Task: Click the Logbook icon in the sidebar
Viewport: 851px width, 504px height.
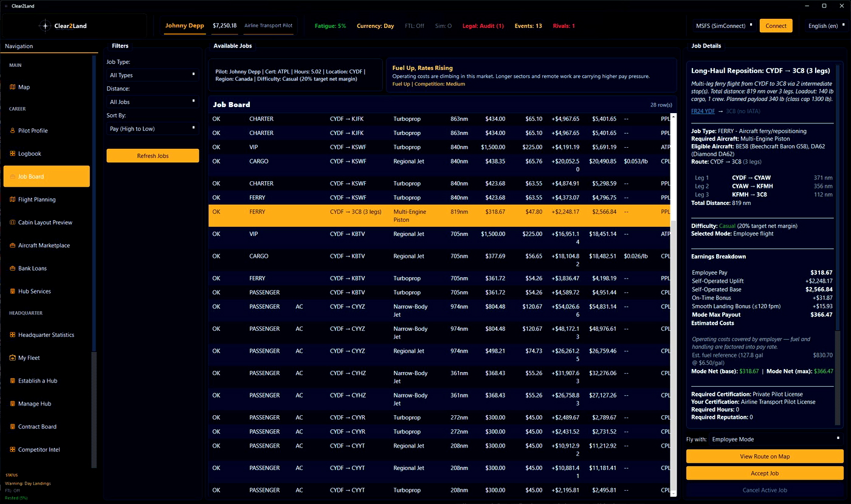Action: tap(13, 154)
